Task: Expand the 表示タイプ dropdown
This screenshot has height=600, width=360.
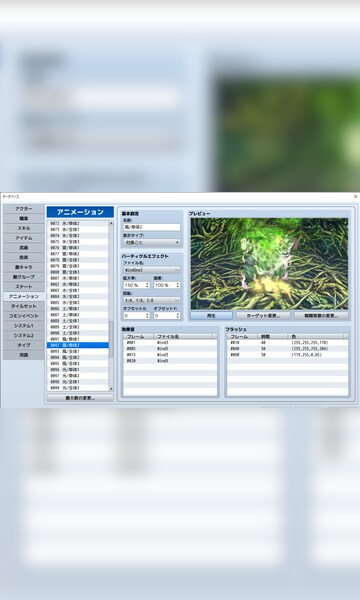Action: [x=151, y=242]
